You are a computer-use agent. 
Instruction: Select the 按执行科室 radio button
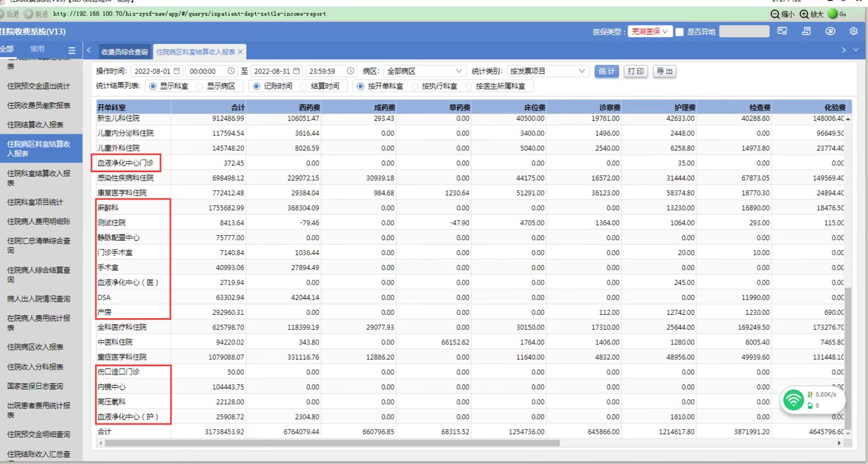[x=414, y=86]
